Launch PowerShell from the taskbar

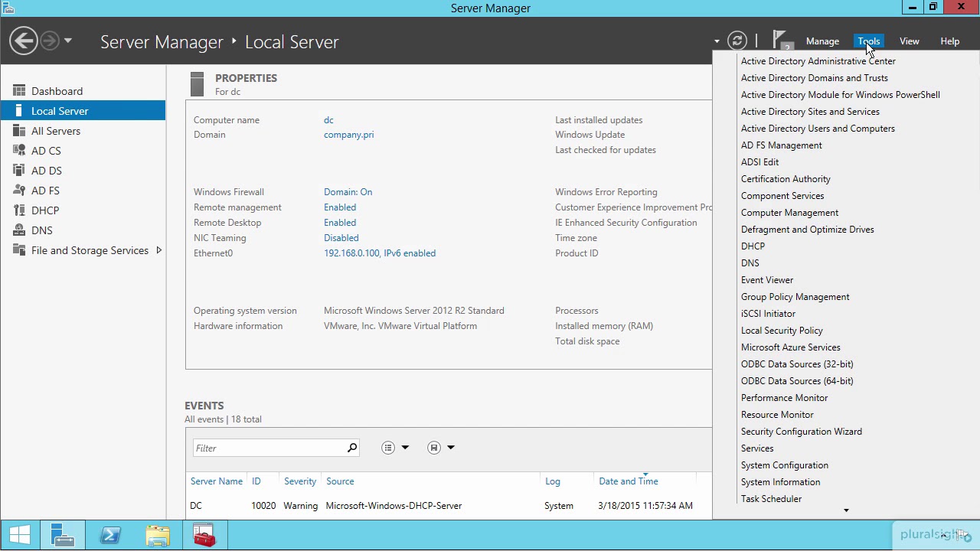(x=109, y=536)
